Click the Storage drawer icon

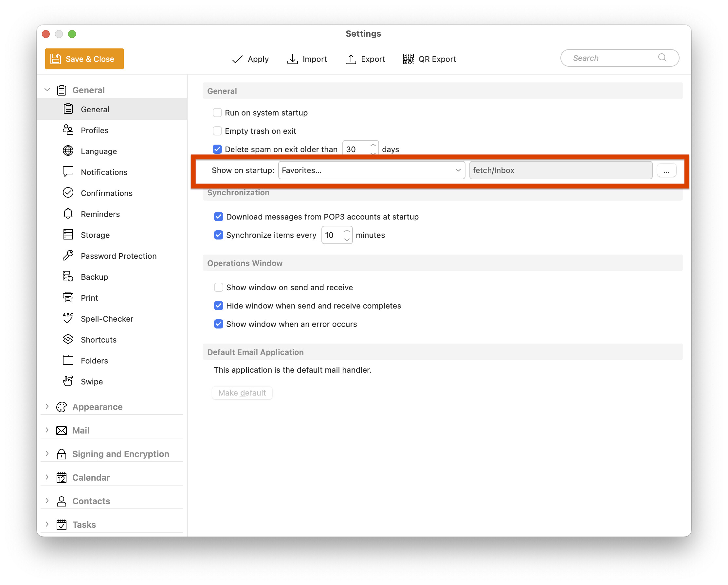68,235
